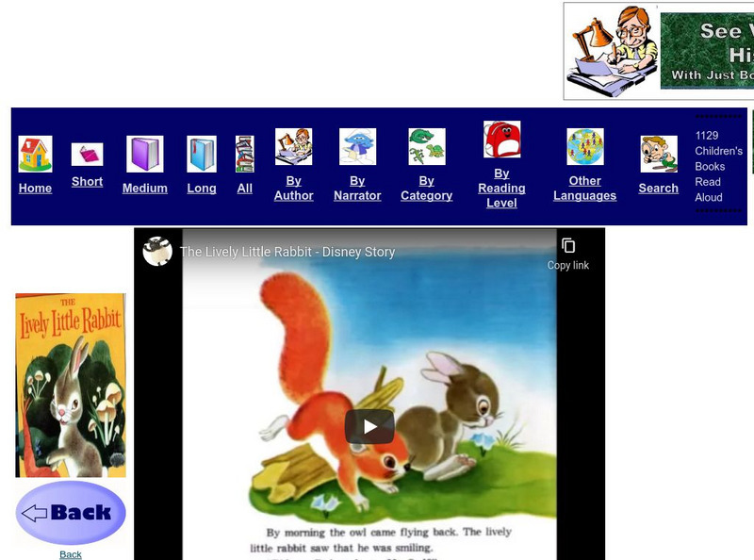Click the Home house icon
This screenshot has width=754, height=560.
pyautogui.click(x=35, y=151)
